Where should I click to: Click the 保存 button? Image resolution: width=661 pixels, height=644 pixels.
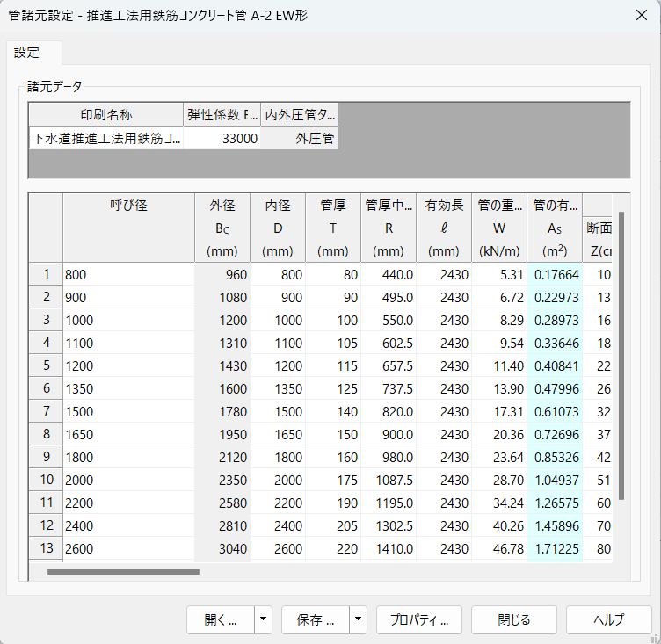[x=315, y=619]
